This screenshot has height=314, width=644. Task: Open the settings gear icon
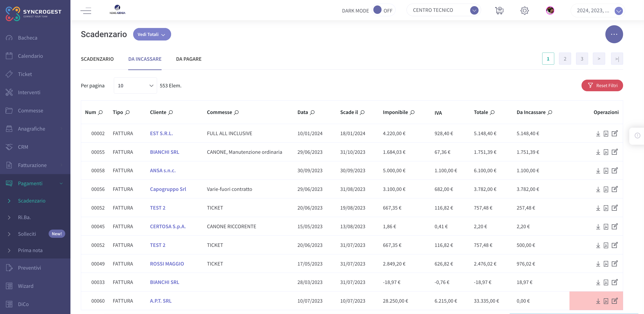coord(524,10)
